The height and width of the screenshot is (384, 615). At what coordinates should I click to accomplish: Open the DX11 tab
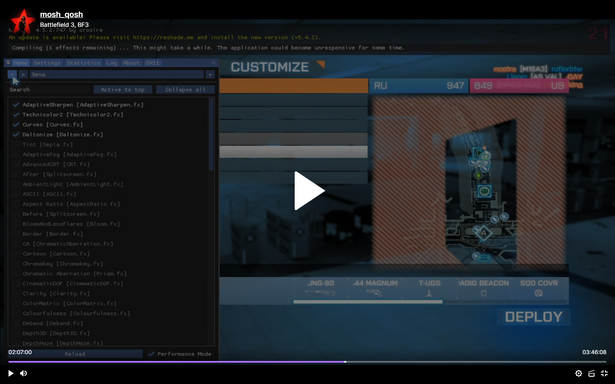(x=152, y=63)
